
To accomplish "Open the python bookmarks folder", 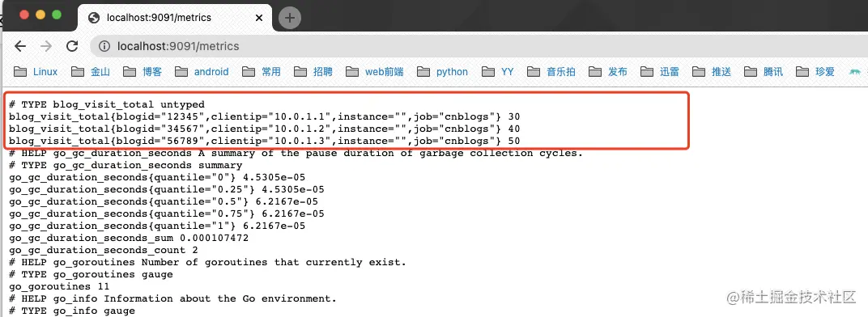I will 443,71.
